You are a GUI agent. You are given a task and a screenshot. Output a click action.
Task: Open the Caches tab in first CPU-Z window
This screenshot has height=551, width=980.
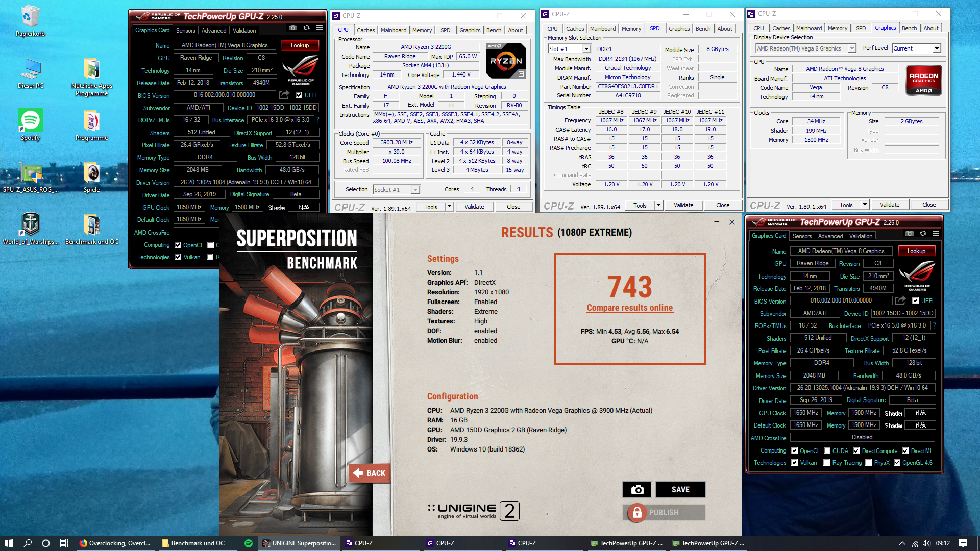(x=366, y=30)
